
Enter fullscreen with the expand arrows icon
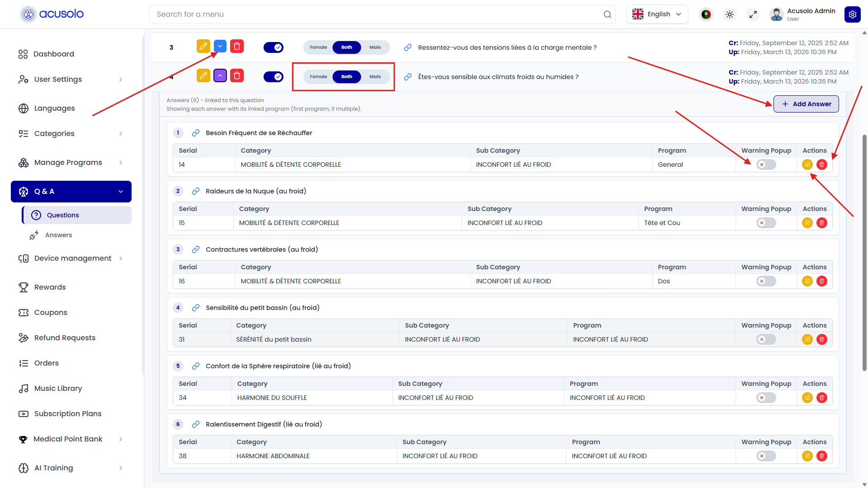(x=753, y=14)
